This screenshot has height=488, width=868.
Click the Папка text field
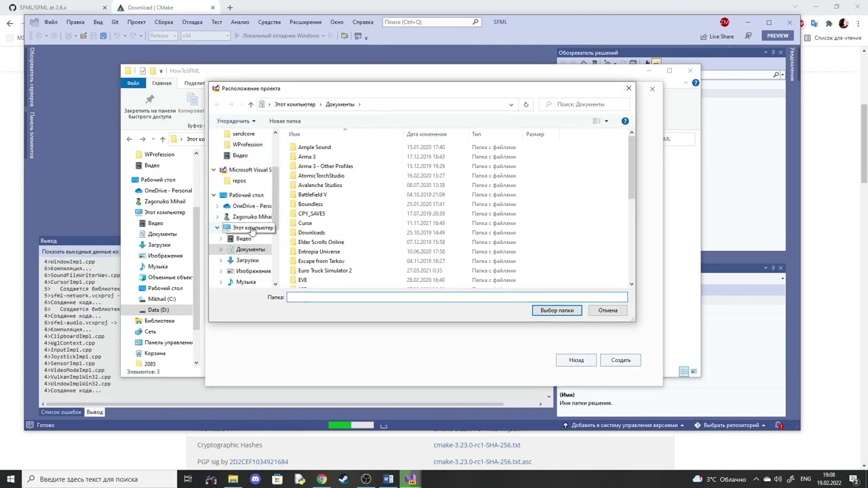pos(457,297)
